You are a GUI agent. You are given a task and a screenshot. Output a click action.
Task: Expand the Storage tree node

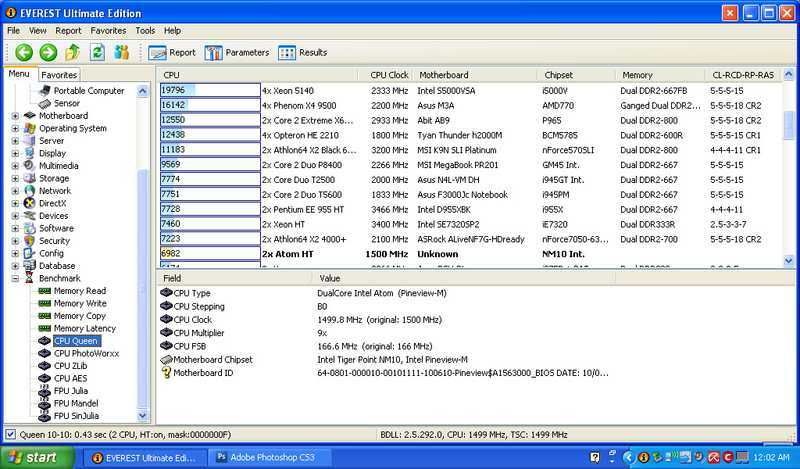pyautogui.click(x=15, y=179)
